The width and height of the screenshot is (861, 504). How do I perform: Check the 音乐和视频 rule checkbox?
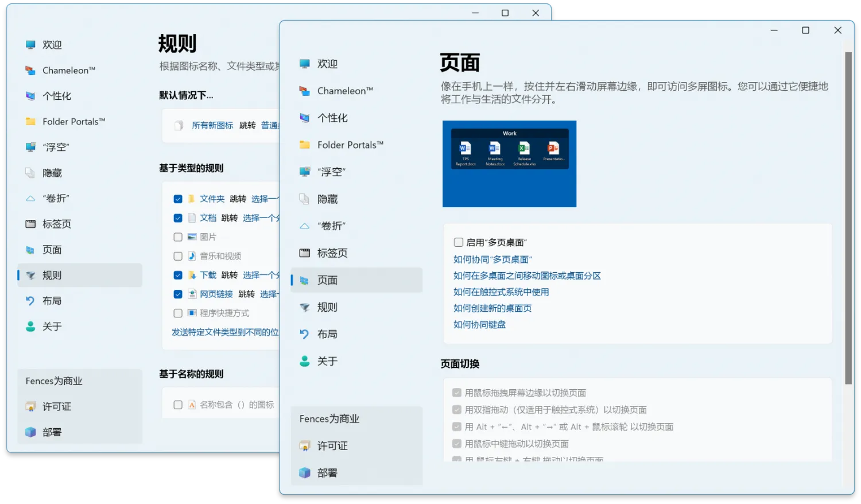(178, 256)
